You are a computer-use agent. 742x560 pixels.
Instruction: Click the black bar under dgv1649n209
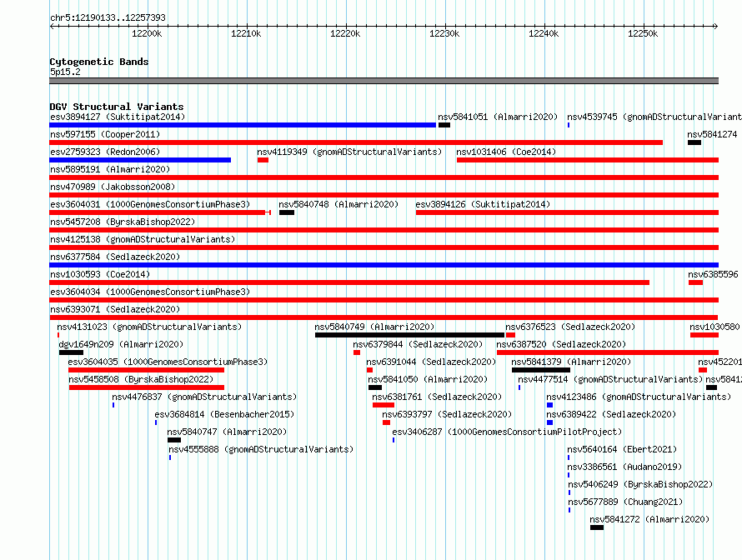[x=71, y=352]
